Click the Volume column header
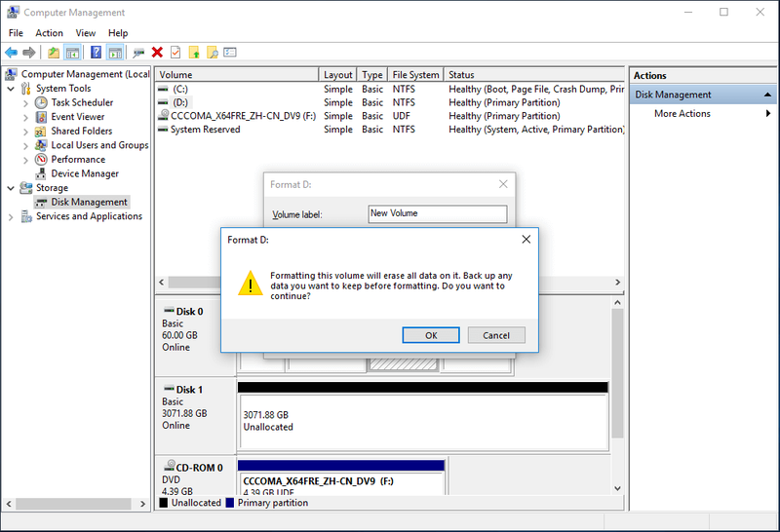The height and width of the screenshot is (532, 780). (x=237, y=75)
